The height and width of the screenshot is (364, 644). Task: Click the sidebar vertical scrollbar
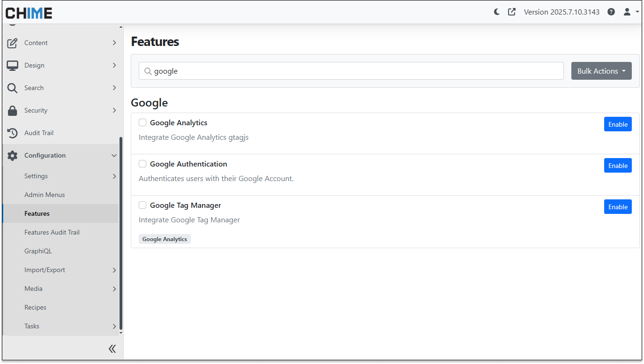click(121, 233)
